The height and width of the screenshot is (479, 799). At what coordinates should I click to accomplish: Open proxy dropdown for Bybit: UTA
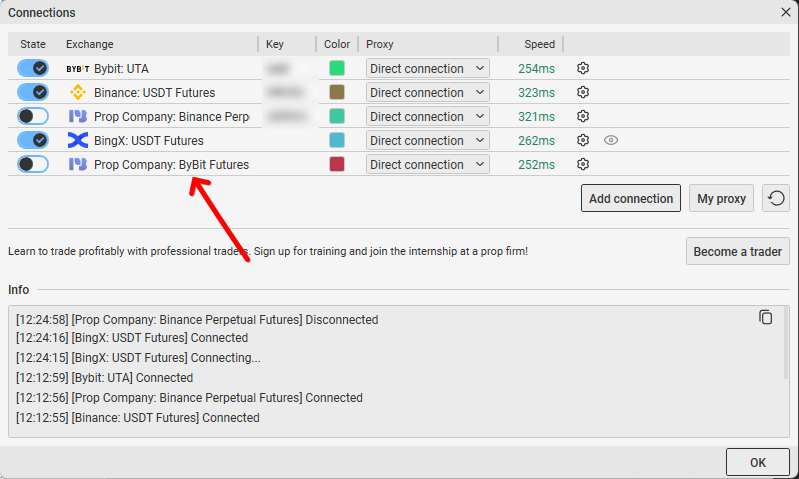[427, 68]
